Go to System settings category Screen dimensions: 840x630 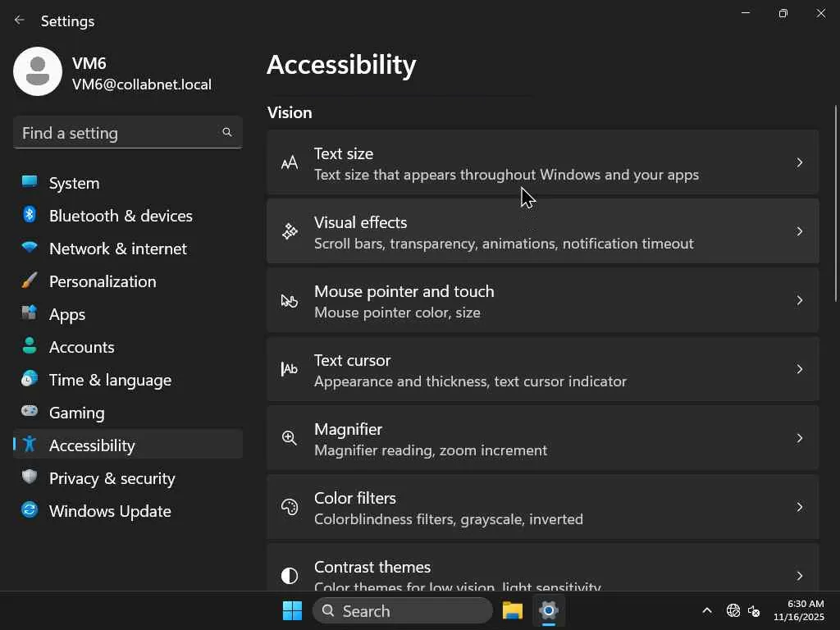pos(74,183)
